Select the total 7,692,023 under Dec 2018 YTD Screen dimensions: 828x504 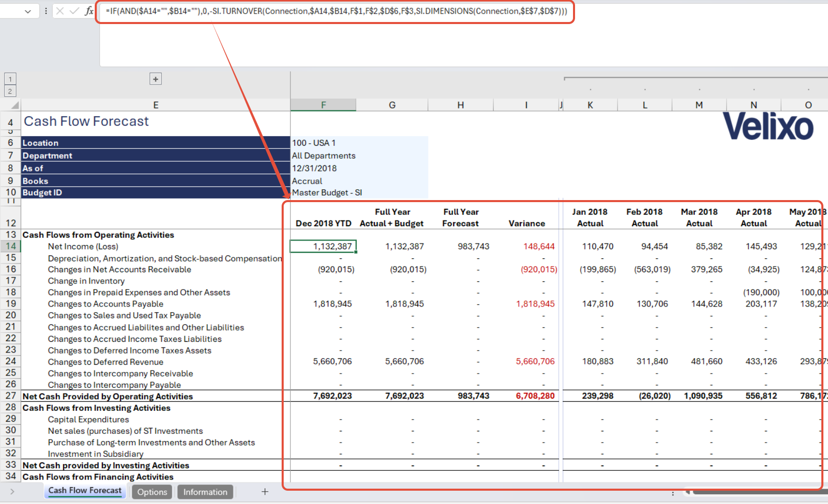332,396
